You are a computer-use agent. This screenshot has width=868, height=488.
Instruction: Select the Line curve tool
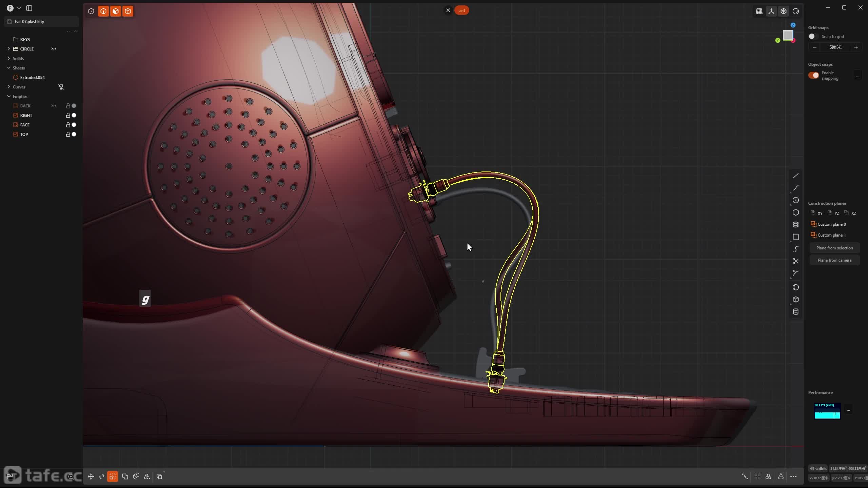(795, 176)
